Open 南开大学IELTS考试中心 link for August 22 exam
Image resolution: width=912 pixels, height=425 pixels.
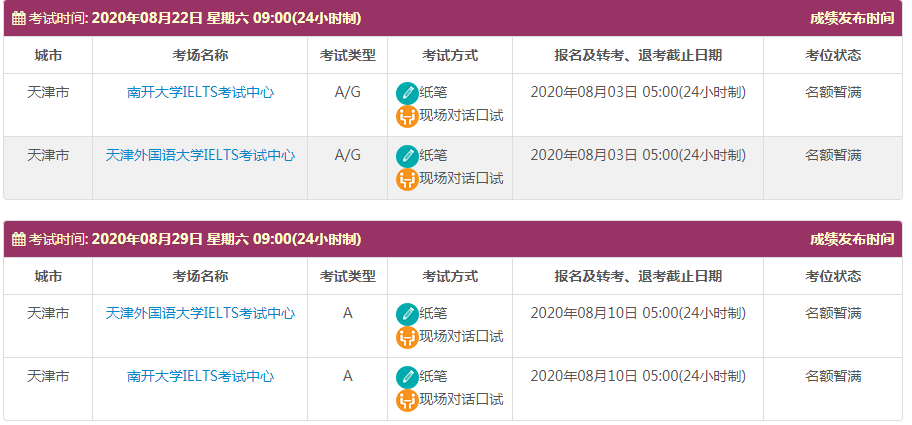[200, 93]
